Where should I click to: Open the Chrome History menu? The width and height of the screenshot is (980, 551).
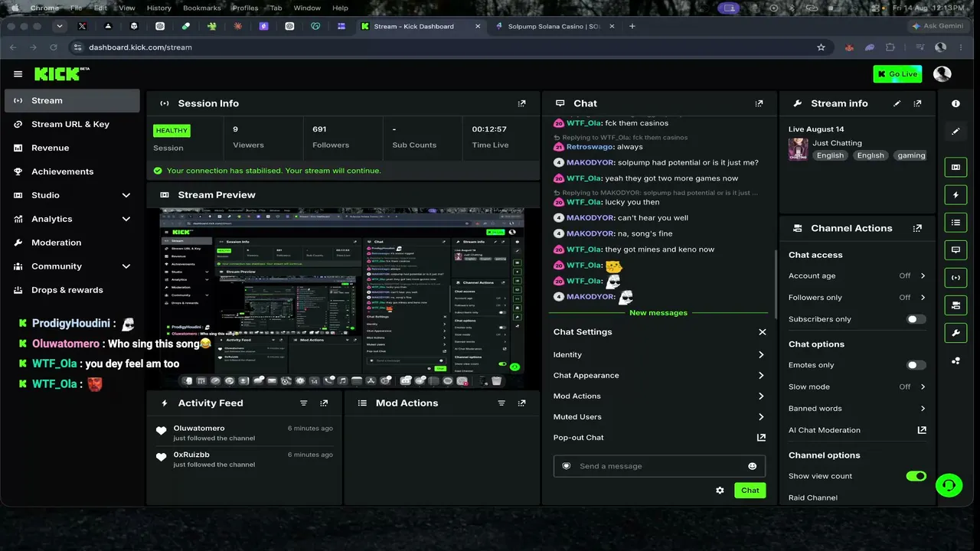coord(158,8)
